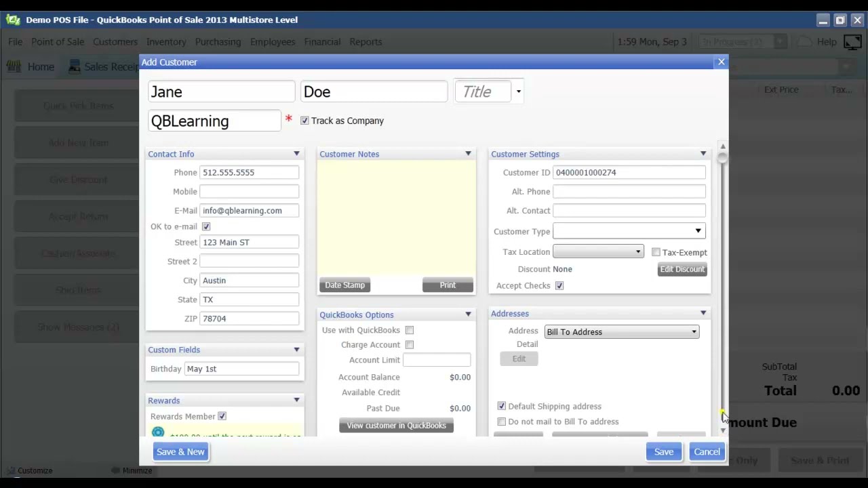
Task: Click the Customer ID field
Action: tap(629, 172)
